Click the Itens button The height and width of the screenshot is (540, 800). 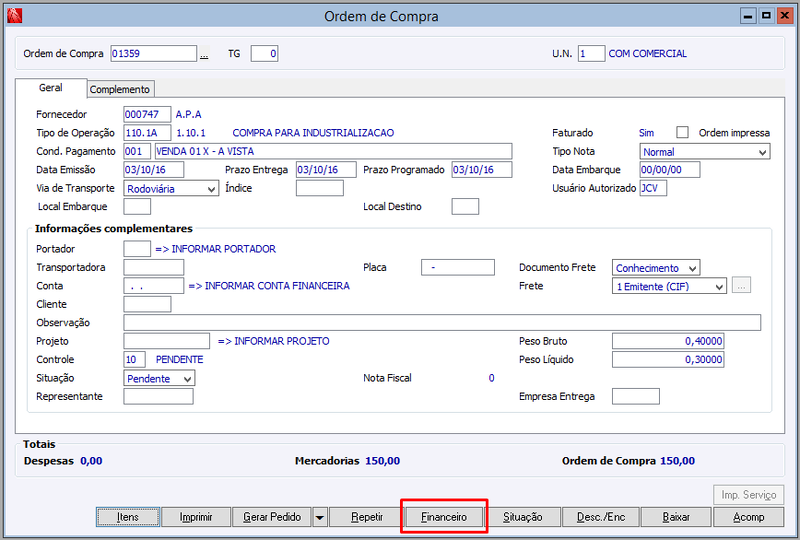click(128, 517)
